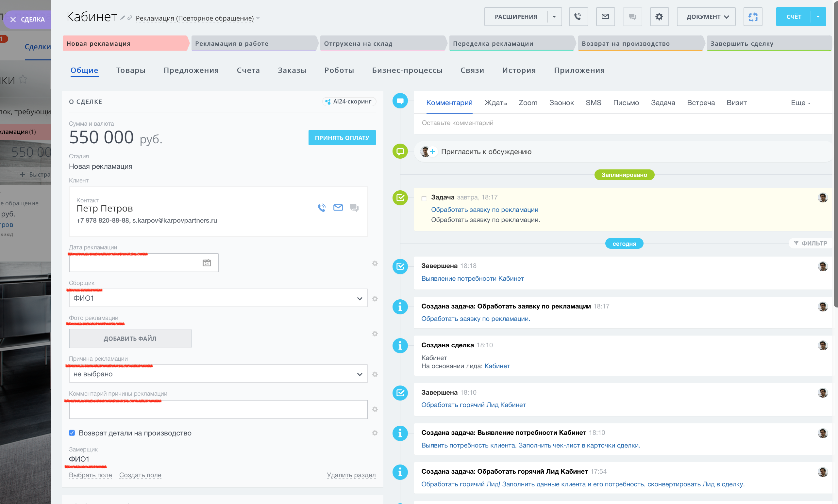Click the phone call icon in top toolbar
This screenshot has height=504, width=838.
pyautogui.click(x=578, y=17)
